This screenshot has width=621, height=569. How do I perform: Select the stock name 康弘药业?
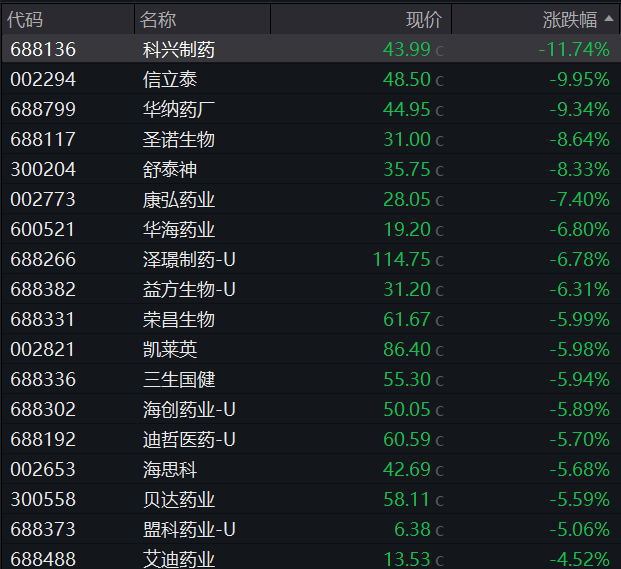pyautogui.click(x=179, y=200)
